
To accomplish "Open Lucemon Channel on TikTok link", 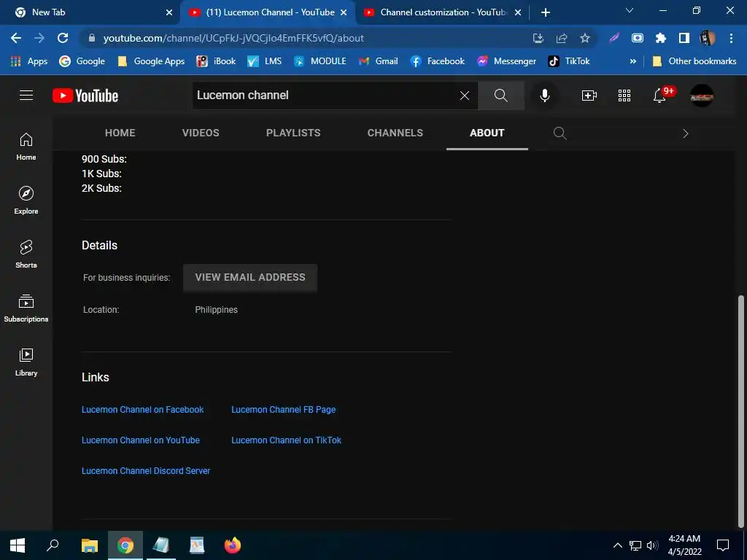I will pyautogui.click(x=286, y=440).
